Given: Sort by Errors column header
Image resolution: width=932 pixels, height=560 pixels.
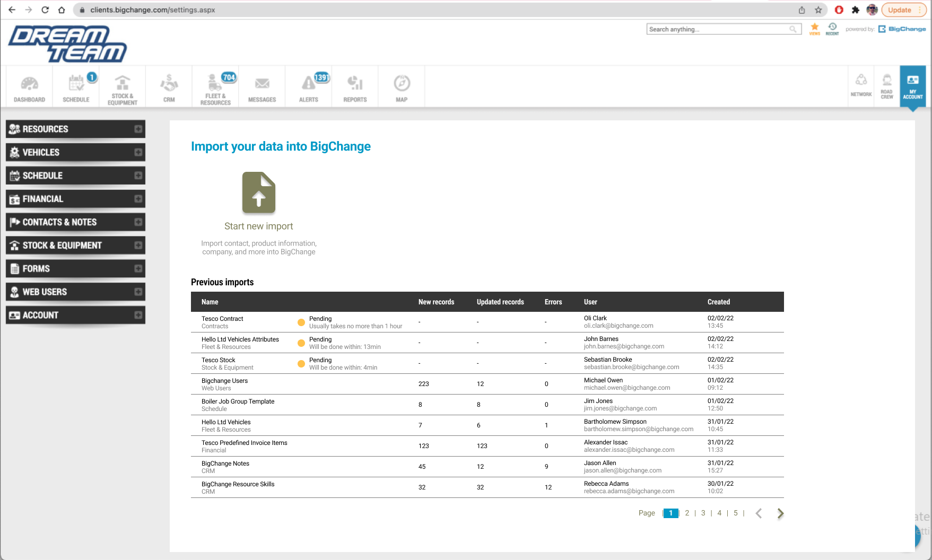Looking at the screenshot, I should [x=553, y=302].
